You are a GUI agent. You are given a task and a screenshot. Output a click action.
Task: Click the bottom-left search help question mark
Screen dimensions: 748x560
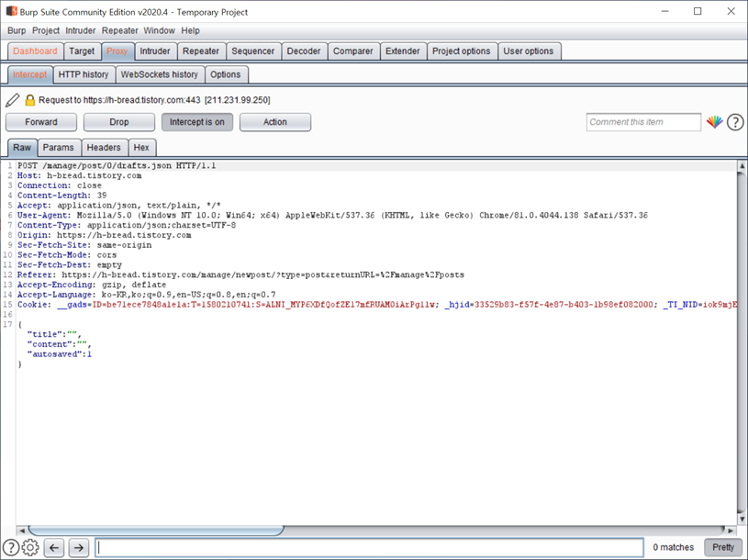[x=10, y=547]
